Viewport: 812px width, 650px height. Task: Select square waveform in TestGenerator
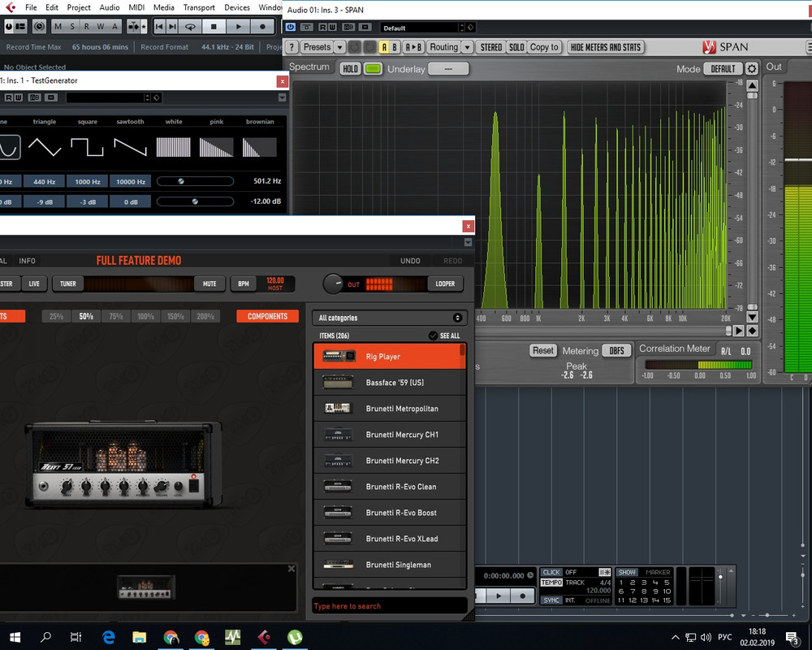[88, 147]
